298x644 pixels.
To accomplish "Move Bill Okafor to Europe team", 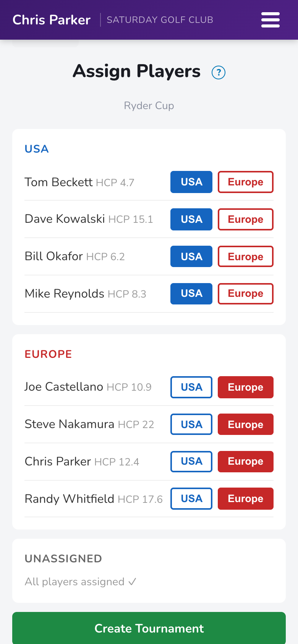I will 246,256.
